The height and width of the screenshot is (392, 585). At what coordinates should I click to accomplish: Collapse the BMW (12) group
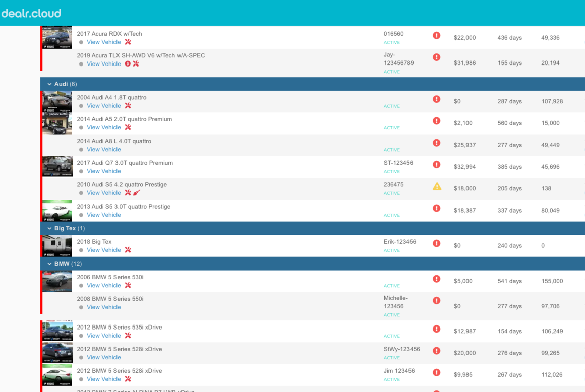pos(49,264)
